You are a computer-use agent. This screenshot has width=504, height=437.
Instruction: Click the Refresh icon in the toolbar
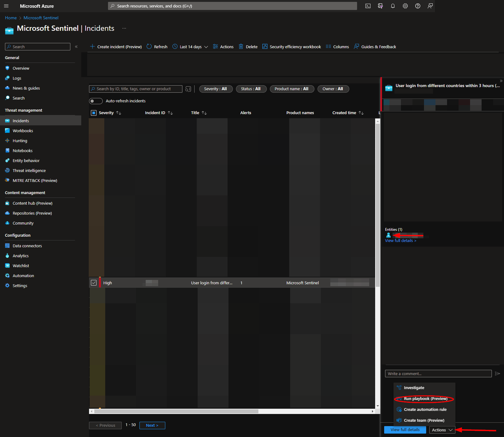coord(149,46)
